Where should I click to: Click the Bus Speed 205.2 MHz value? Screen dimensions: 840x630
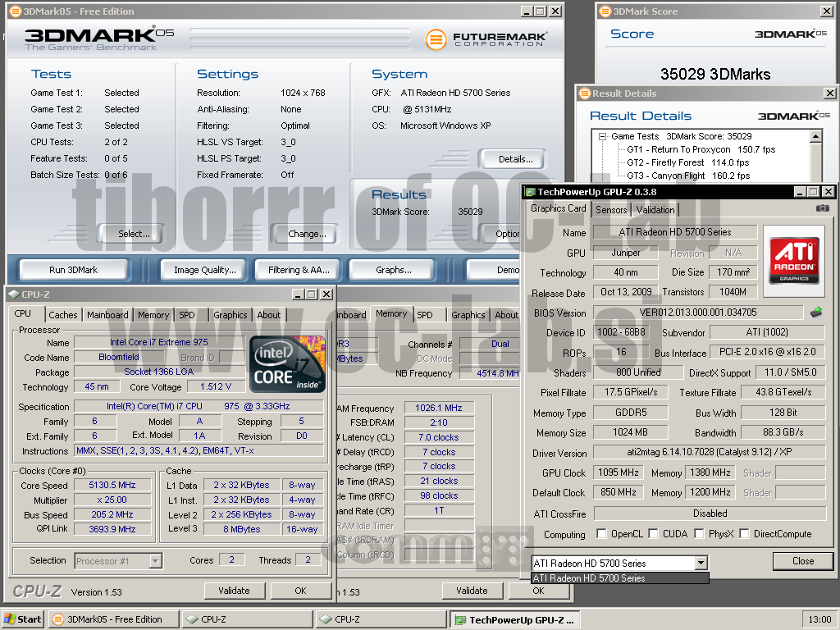pyautogui.click(x=112, y=514)
